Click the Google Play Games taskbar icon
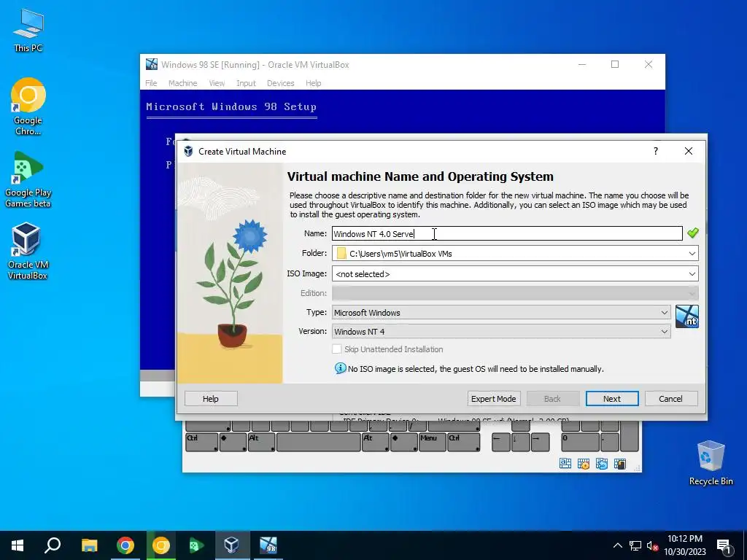Viewport: 747px width, 560px height. point(196,545)
